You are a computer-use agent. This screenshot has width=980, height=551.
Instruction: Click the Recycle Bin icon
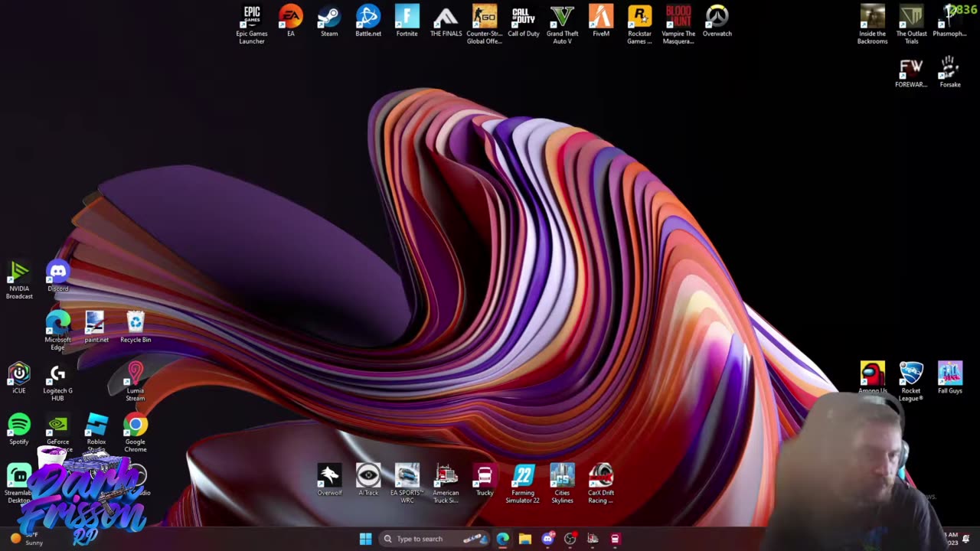click(x=136, y=328)
